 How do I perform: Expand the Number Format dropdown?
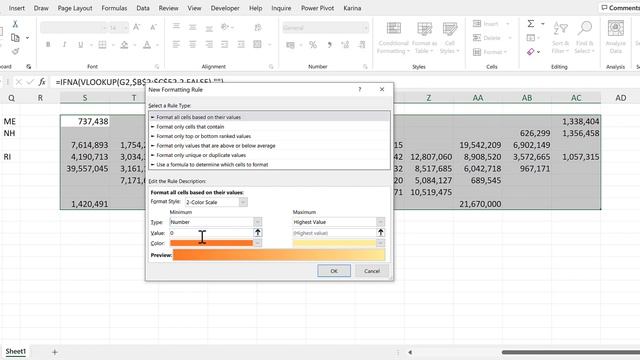(366, 28)
